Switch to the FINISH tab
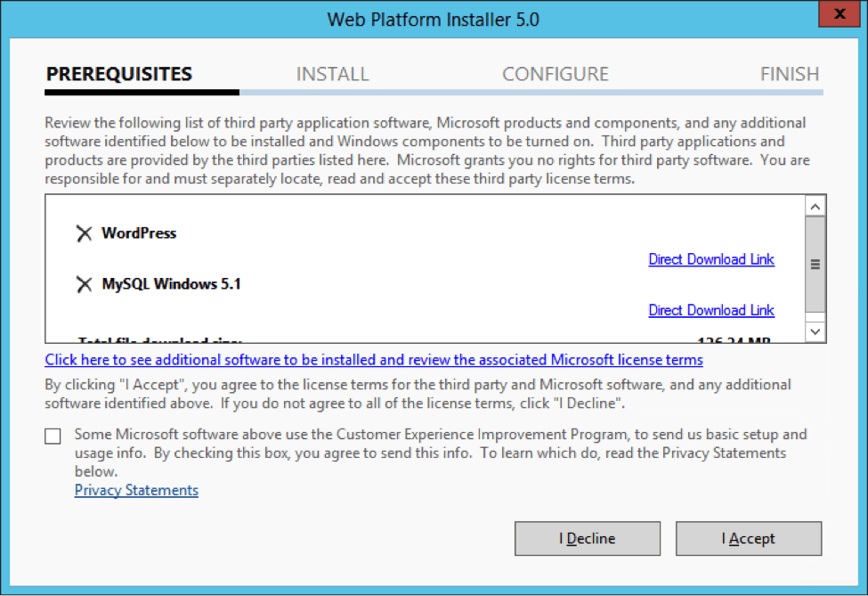This screenshot has width=868, height=596. pyautogui.click(x=789, y=74)
